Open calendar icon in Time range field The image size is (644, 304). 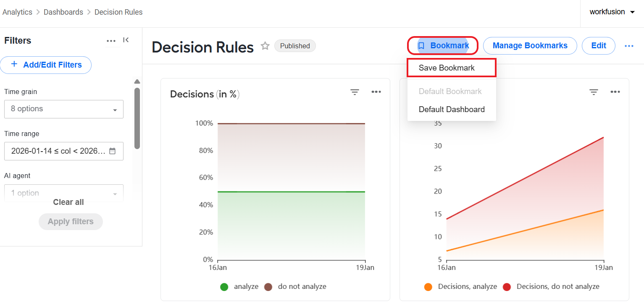113,151
